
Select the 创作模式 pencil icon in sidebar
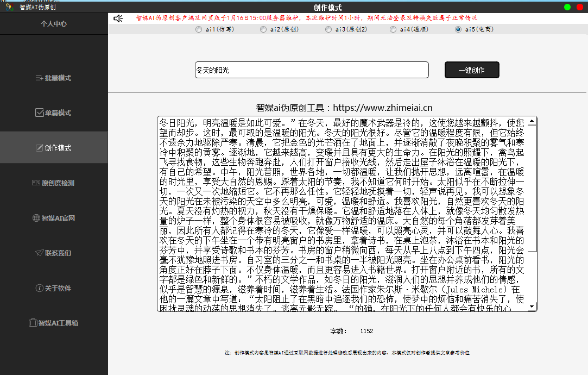(x=39, y=148)
